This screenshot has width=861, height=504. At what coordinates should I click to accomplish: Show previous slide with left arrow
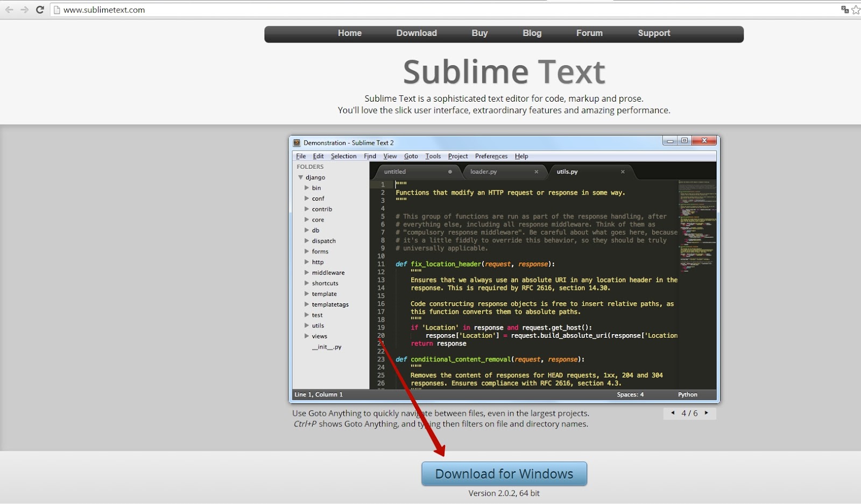673,413
